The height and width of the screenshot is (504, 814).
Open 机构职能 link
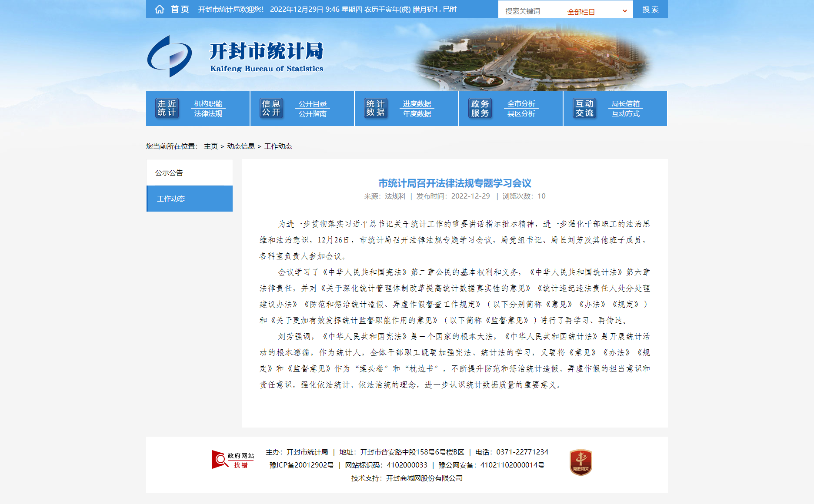click(208, 103)
